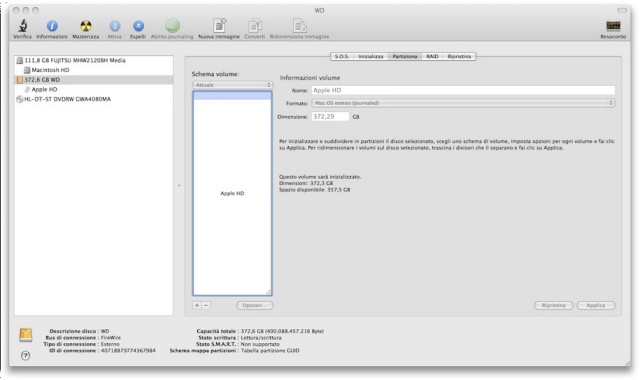
Task: Click the FireWire connection bus value
Action: point(111,338)
